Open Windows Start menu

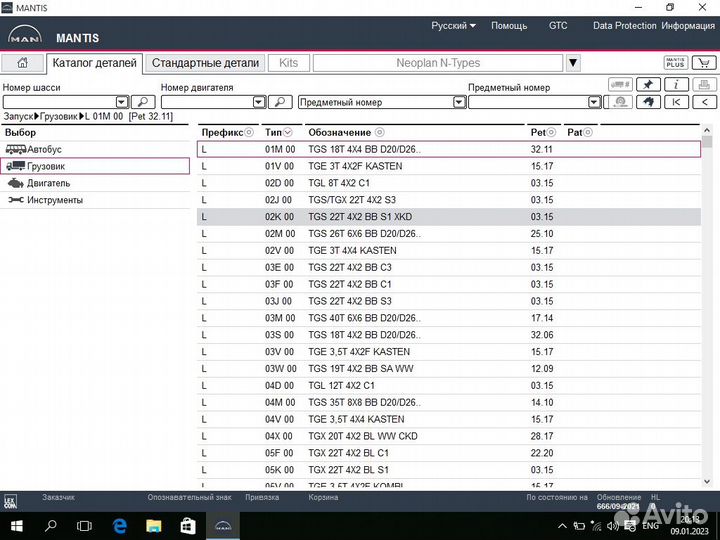click(x=17, y=526)
